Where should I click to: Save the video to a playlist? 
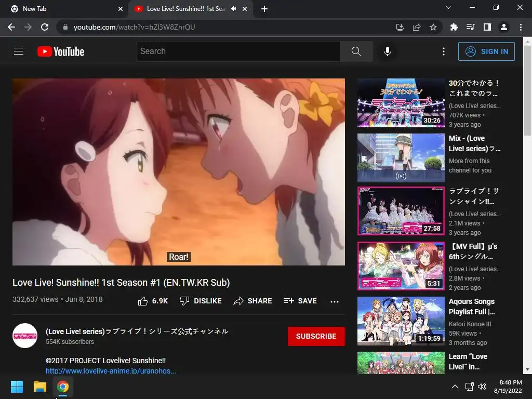300,301
